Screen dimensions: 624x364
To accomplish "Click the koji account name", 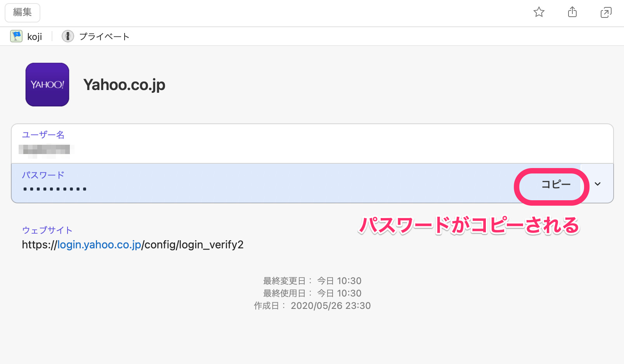I will click(35, 36).
